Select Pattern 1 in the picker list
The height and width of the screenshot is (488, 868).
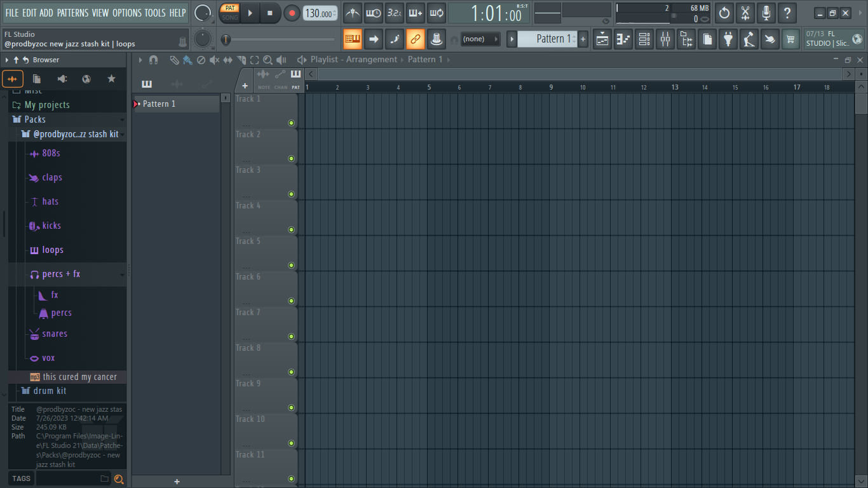[176, 104]
